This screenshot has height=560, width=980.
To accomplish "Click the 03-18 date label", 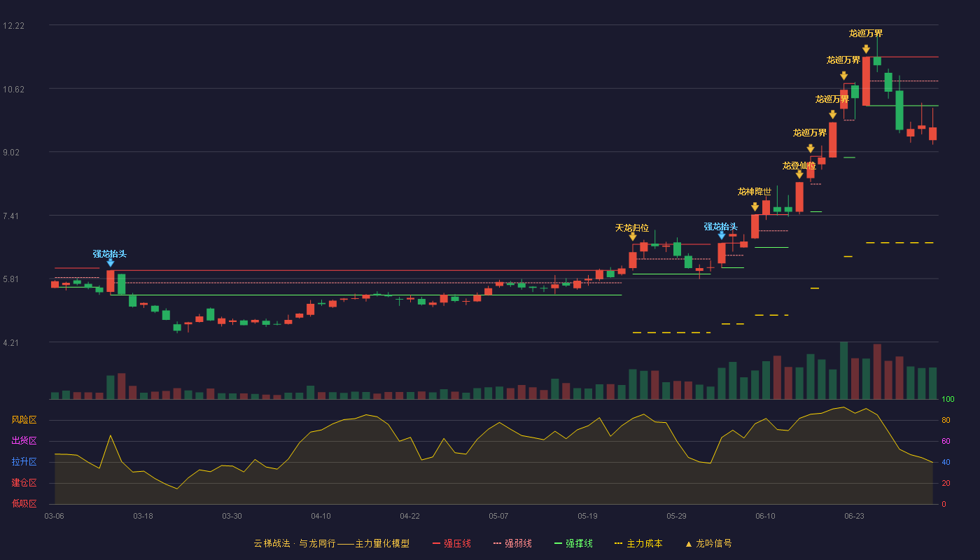I will tap(143, 516).
